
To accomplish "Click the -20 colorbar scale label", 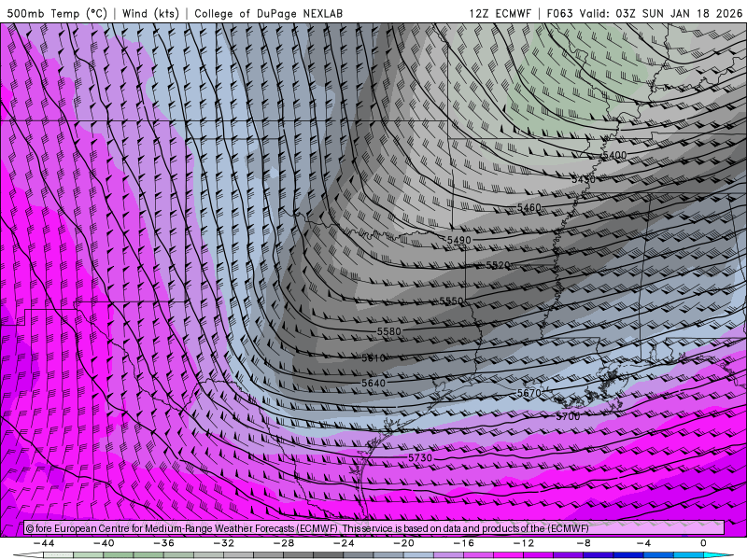I will pyautogui.click(x=404, y=543).
